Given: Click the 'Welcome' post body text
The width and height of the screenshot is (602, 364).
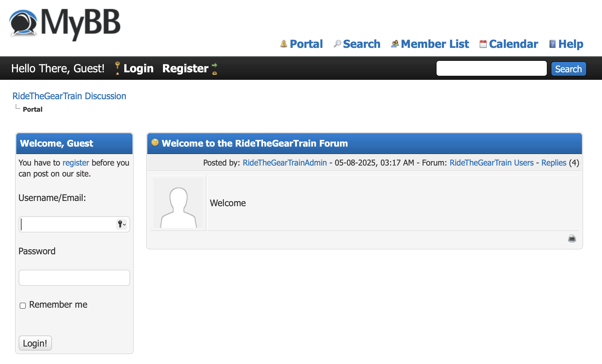Looking at the screenshot, I should tap(228, 203).
